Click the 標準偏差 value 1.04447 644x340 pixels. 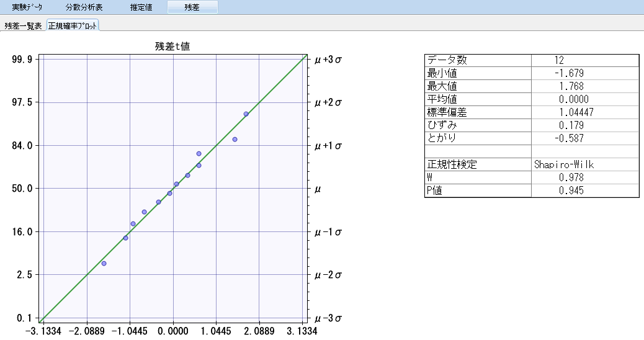pos(576,112)
